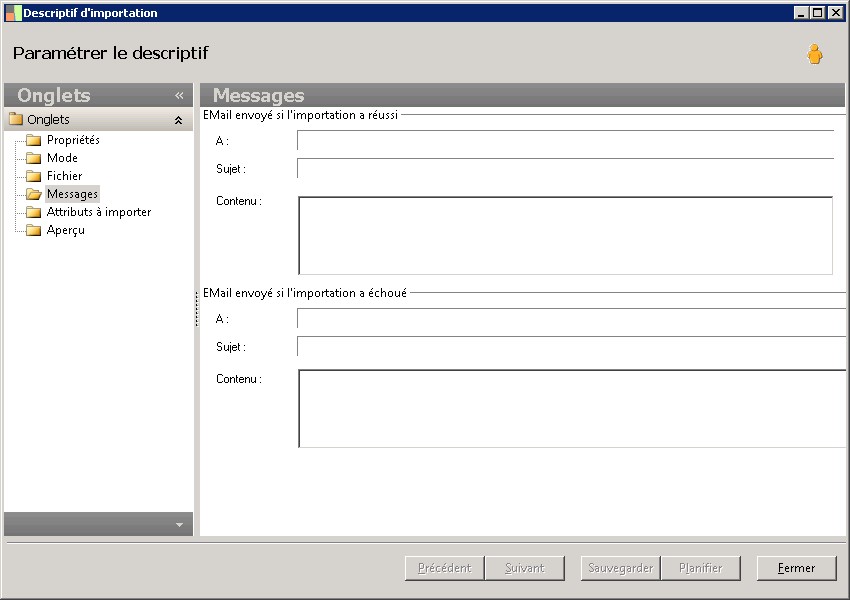Viewport: 850px width, 600px height.
Task: Focus the Sujet field for failed import
Action: [571, 346]
